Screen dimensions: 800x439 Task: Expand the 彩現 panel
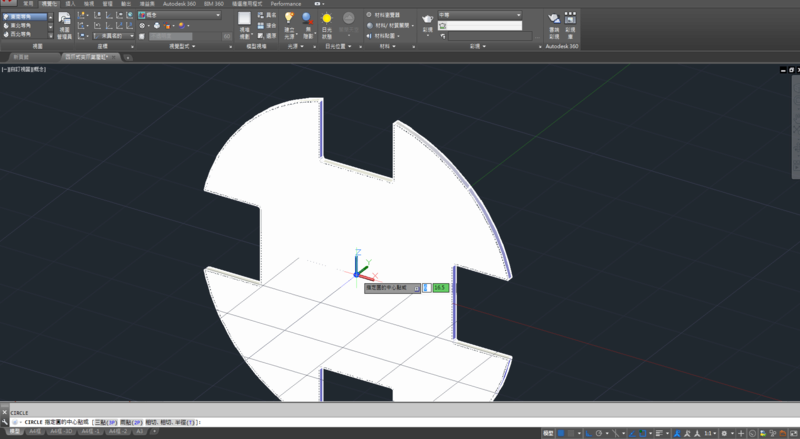478,46
